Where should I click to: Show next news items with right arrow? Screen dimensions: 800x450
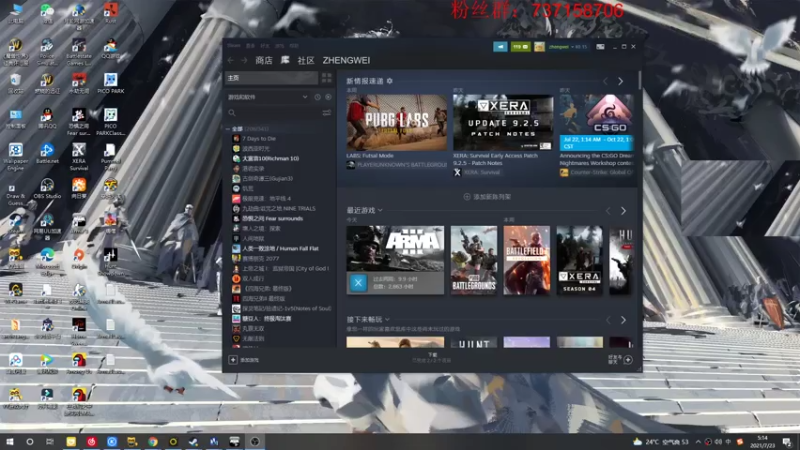(620, 81)
